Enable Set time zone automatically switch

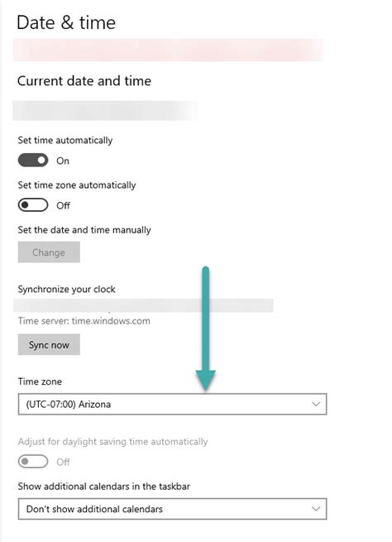[33, 205]
